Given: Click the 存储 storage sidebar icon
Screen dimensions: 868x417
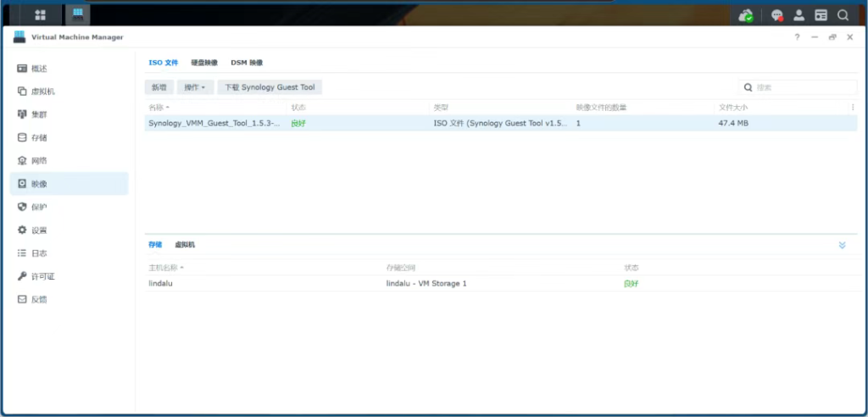Looking at the screenshot, I should [x=22, y=137].
